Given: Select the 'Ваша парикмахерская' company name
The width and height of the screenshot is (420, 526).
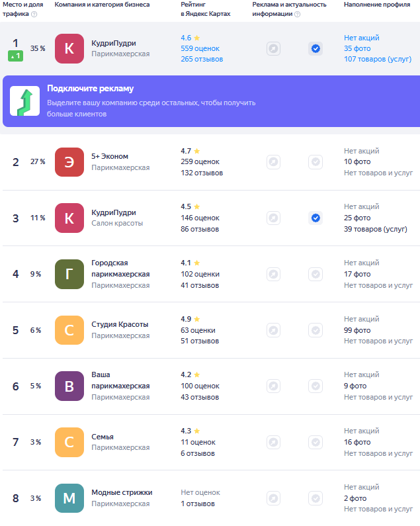Looking at the screenshot, I should (x=120, y=380).
